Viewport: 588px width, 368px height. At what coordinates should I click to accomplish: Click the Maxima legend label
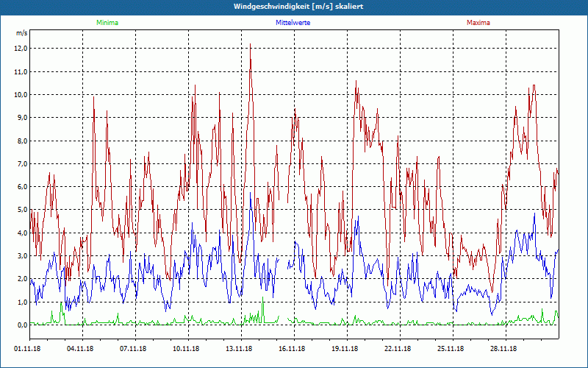[x=478, y=23]
